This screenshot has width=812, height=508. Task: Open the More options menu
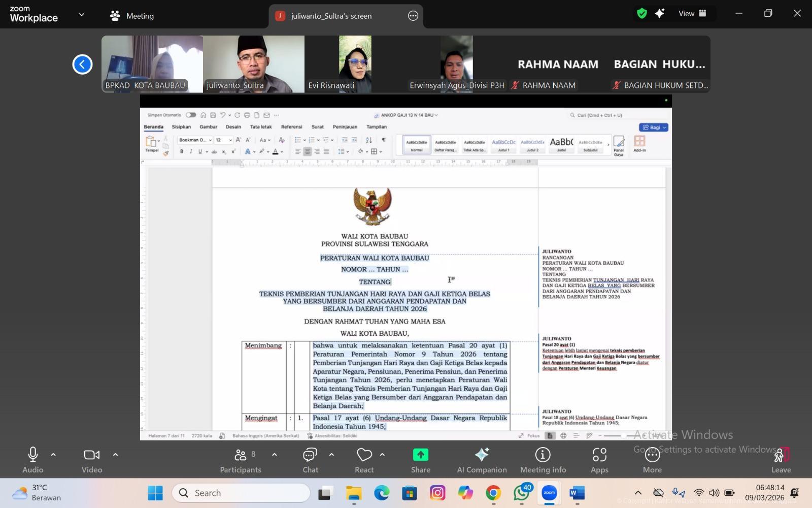click(652, 460)
